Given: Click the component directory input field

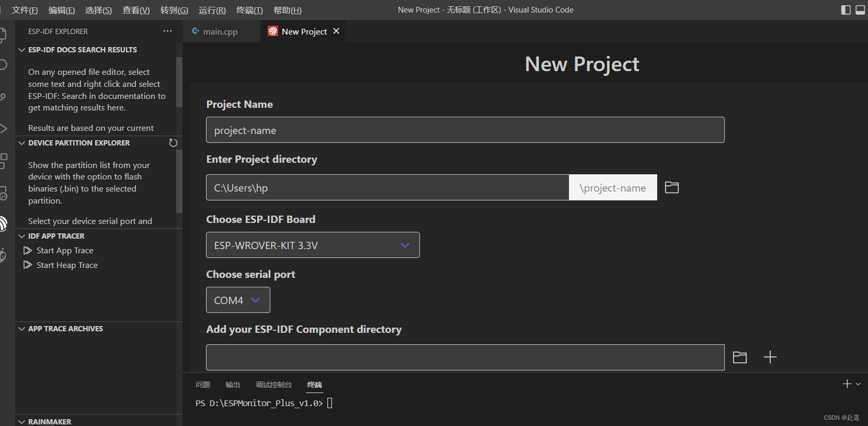Looking at the screenshot, I should point(465,357).
